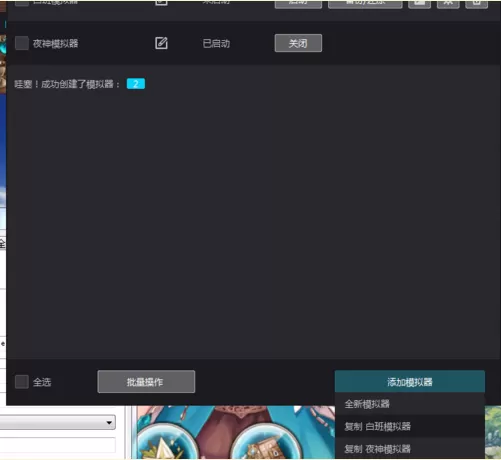
Task: Expand the dropdown arrow in the background window
Action: (x=109, y=422)
